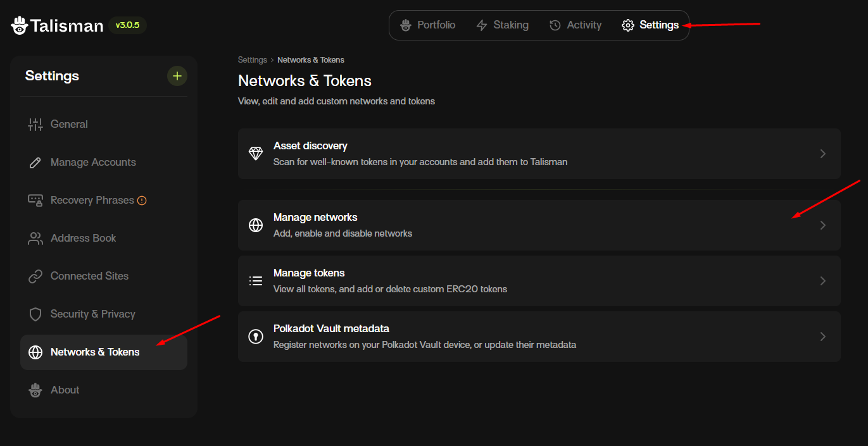This screenshot has height=446, width=868.
Task: Click the green plus button in Settings
Action: coord(177,76)
